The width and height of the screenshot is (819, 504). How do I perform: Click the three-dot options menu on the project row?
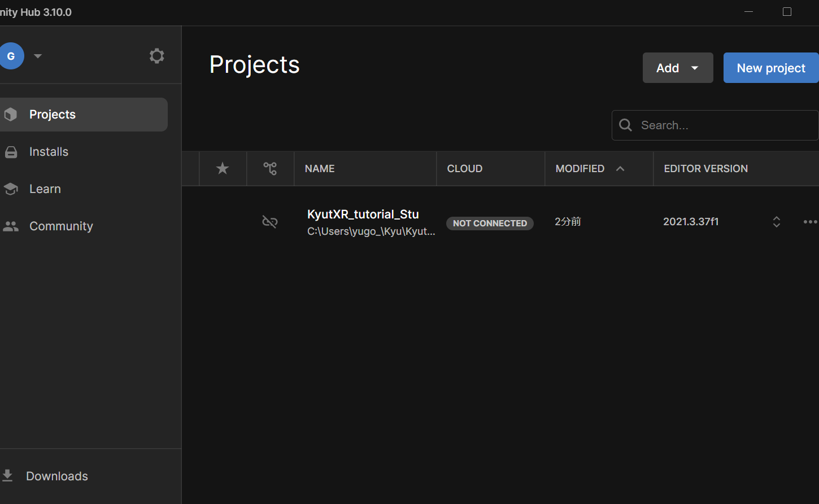coord(810,222)
